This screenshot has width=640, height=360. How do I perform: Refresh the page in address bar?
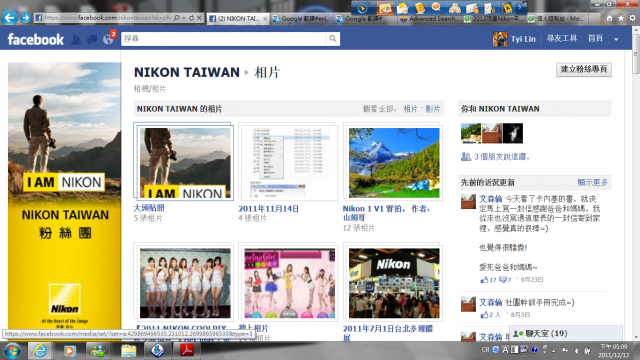pyautogui.click(x=191, y=18)
